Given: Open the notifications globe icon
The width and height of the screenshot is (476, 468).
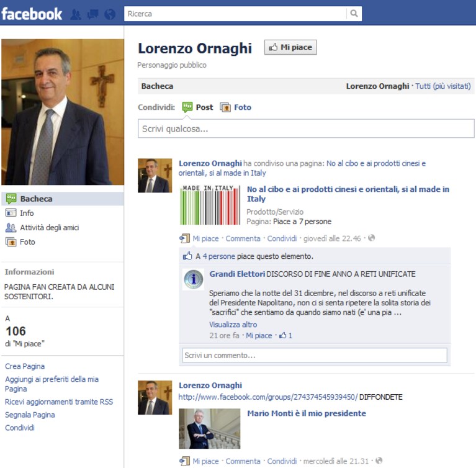Looking at the screenshot, I should pyautogui.click(x=110, y=14).
